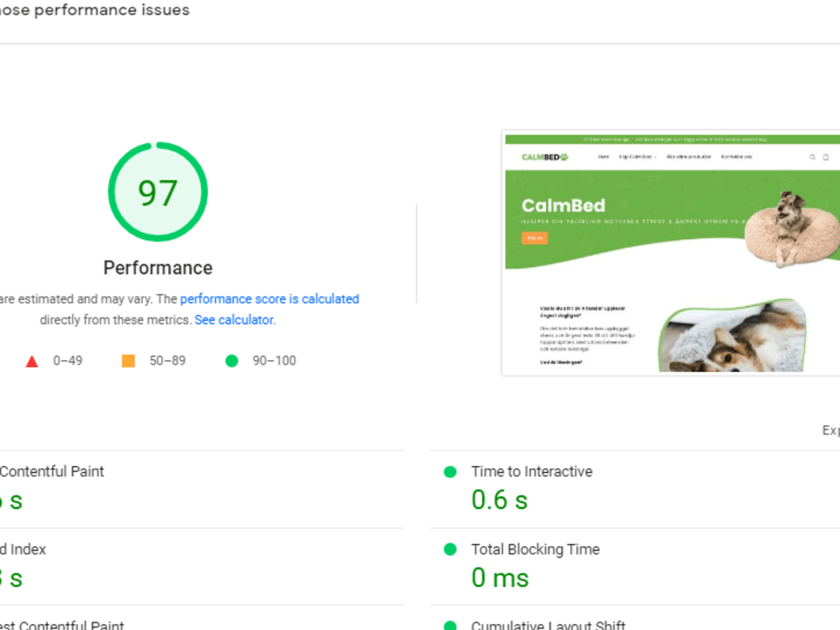
Task: Click the 'Cumulative Layout Shift' metric label
Action: [x=548, y=625]
